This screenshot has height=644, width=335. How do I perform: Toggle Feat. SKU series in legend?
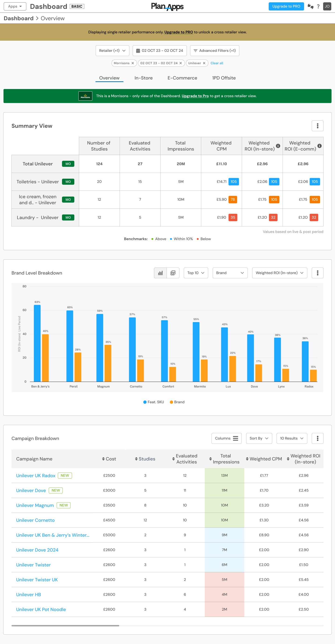153,402
